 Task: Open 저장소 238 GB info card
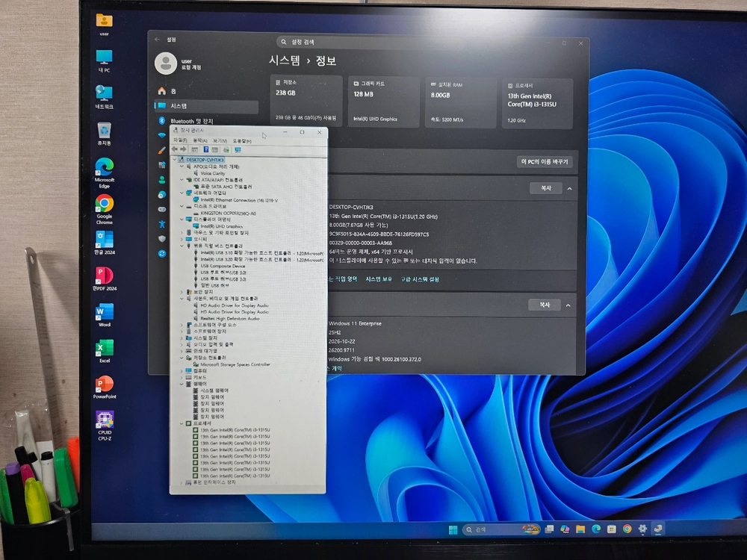tap(306, 101)
